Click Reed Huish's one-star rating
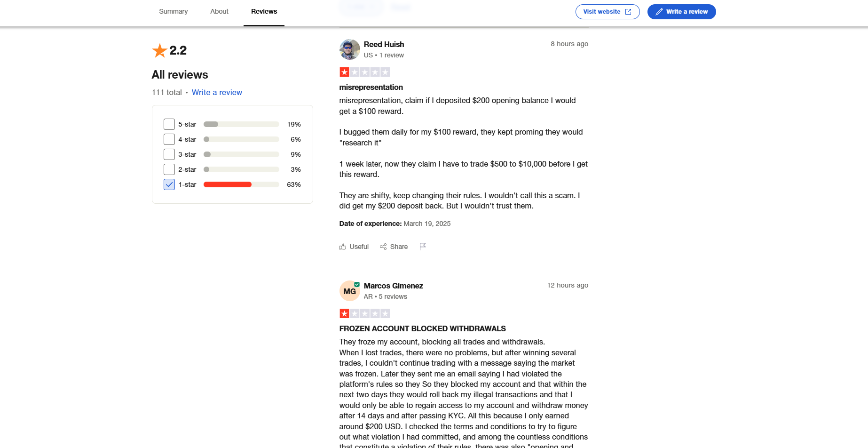Image resolution: width=868 pixels, height=448 pixels. [x=364, y=72]
